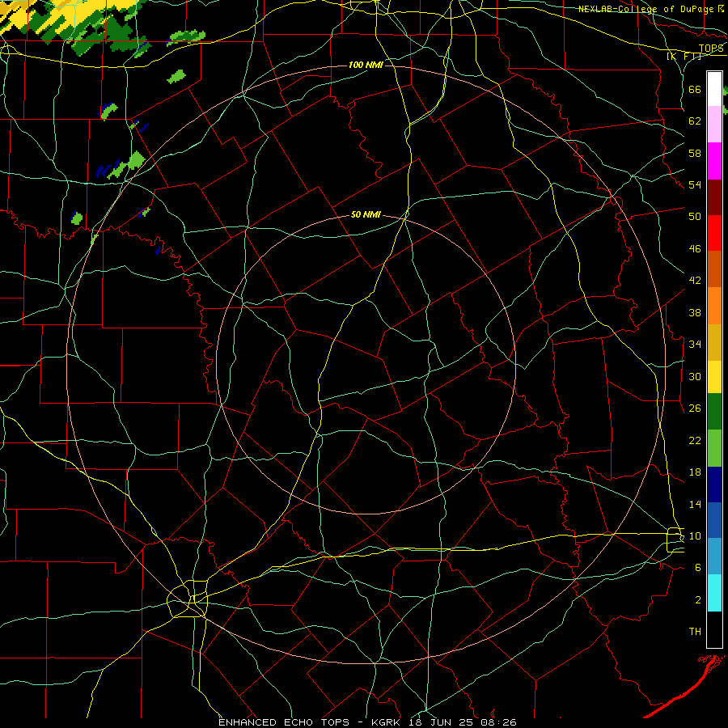
Task: Click the white swatch in the TOPS legend
Action: click(x=714, y=89)
